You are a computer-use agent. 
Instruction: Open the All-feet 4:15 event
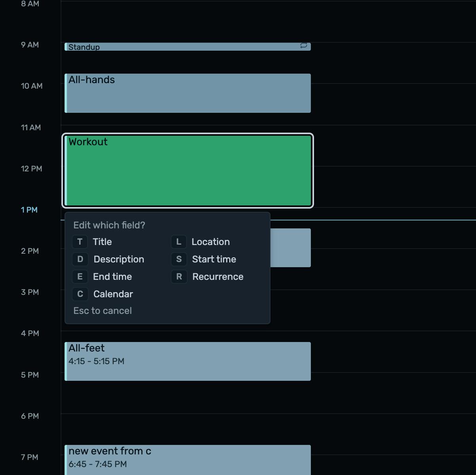point(188,361)
